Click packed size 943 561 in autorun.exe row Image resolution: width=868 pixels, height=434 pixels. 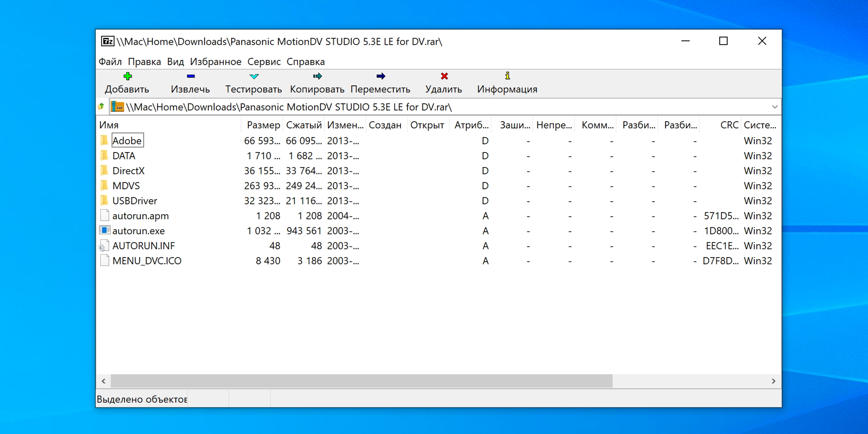point(304,231)
